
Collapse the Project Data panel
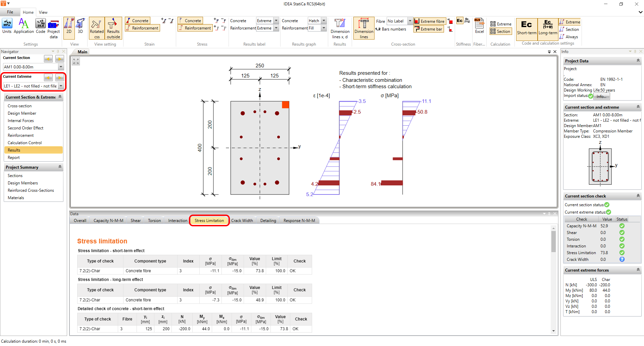(638, 61)
